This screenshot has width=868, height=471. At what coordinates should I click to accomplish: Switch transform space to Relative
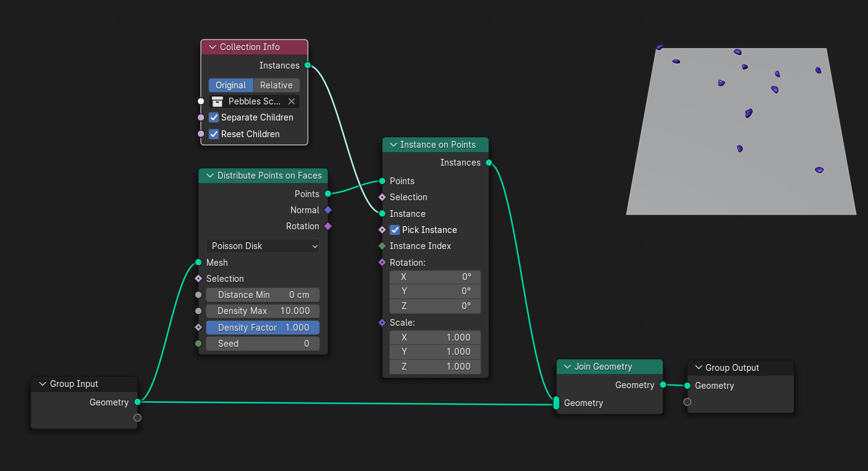[276, 85]
